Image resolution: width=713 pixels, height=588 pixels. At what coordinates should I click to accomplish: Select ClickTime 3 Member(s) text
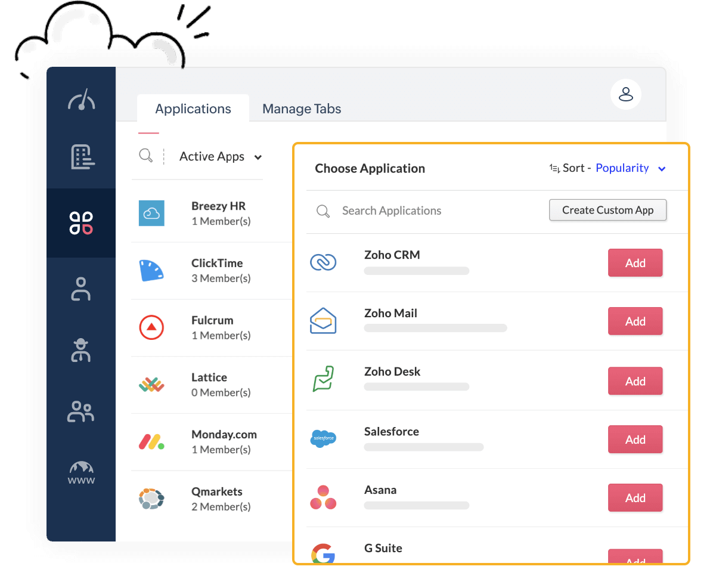click(x=221, y=278)
